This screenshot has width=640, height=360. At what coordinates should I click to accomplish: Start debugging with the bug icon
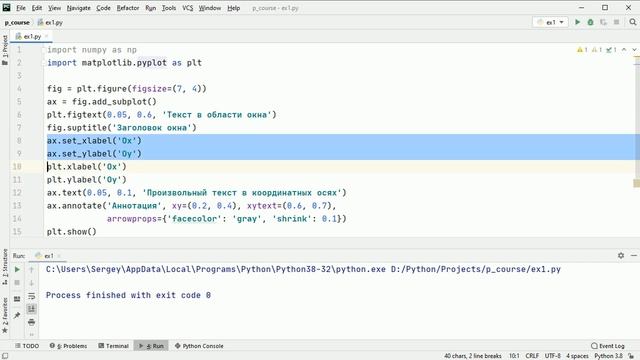(591, 22)
